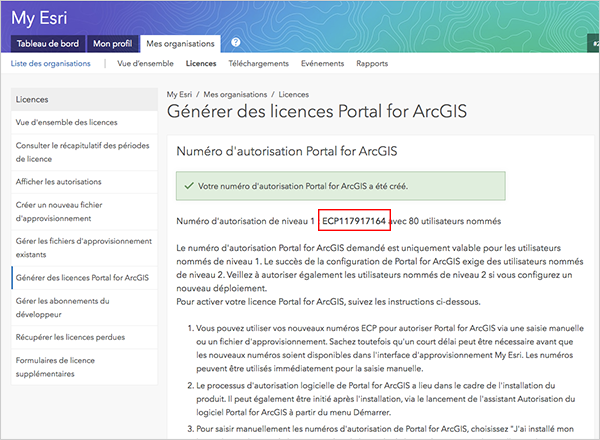Click step 3 "Pour saisir manuellement" text
The image size is (600, 440).
pos(385,429)
